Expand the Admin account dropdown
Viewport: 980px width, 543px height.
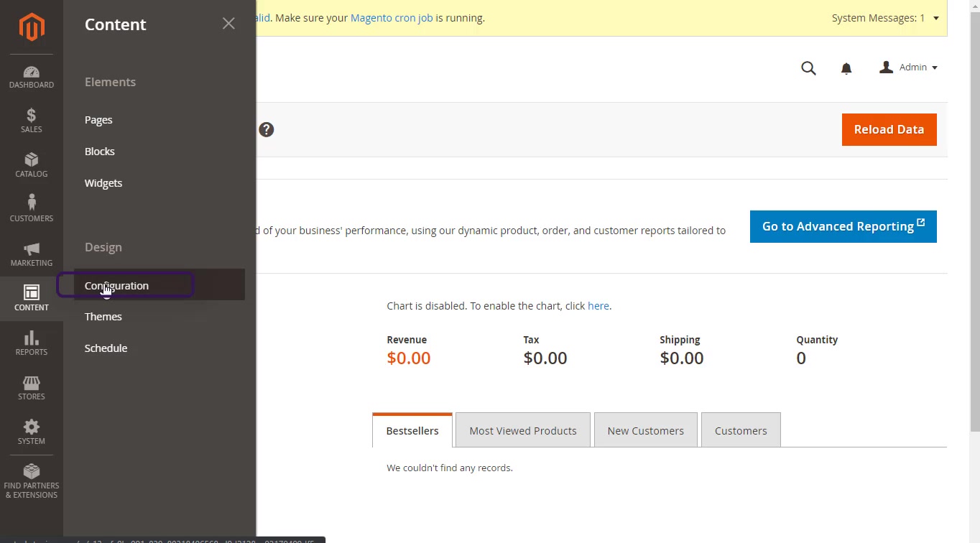click(x=909, y=68)
